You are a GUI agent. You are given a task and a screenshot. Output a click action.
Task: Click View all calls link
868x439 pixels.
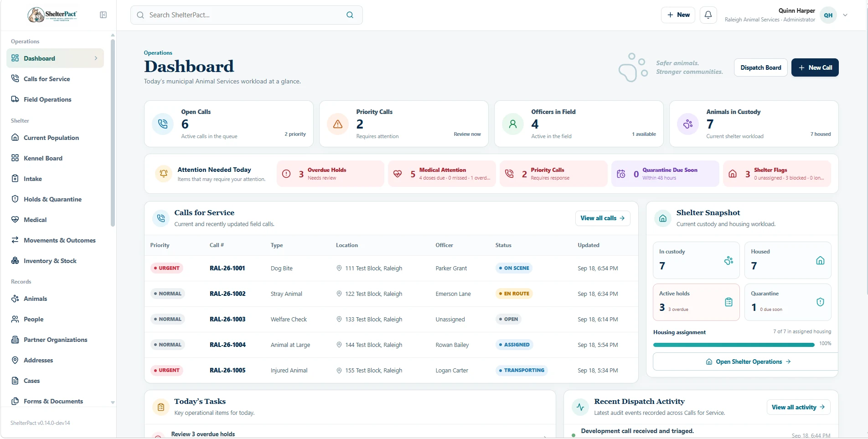[x=603, y=218]
